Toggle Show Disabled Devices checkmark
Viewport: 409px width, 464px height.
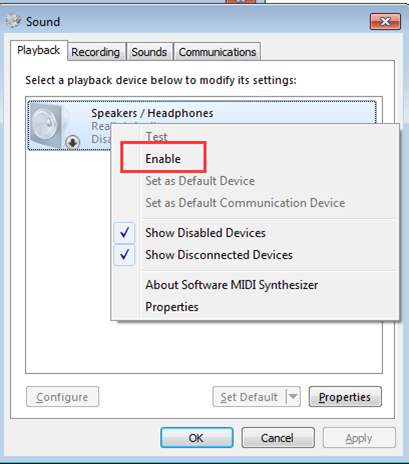[124, 233]
